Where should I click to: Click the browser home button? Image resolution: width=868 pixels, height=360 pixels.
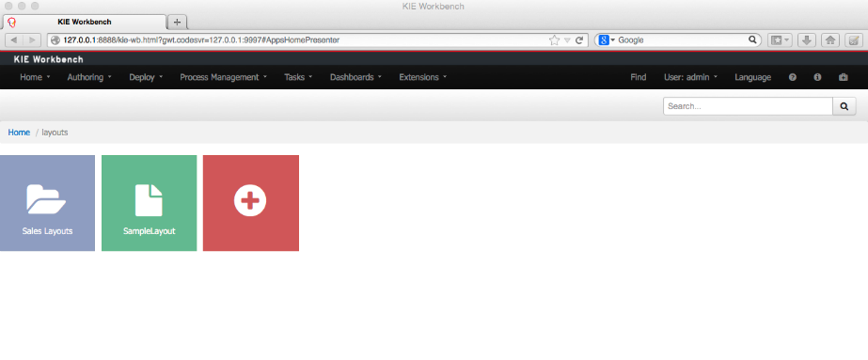[x=829, y=39]
